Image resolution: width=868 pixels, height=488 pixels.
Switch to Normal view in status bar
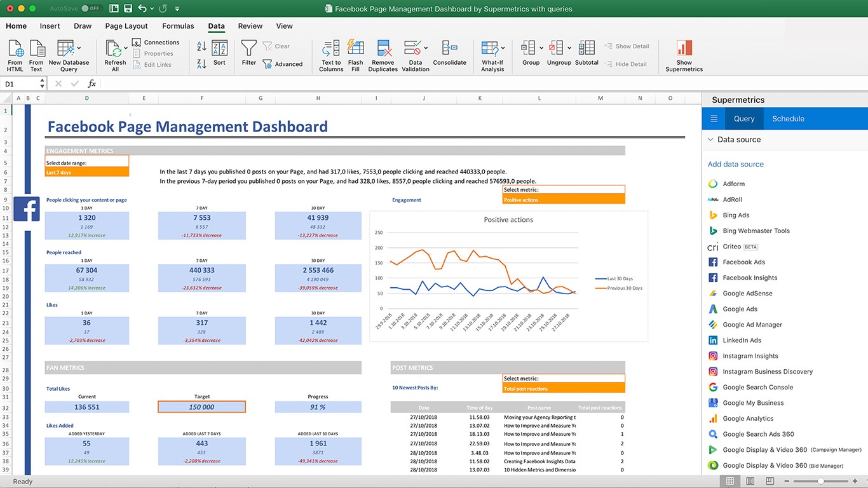click(730, 481)
